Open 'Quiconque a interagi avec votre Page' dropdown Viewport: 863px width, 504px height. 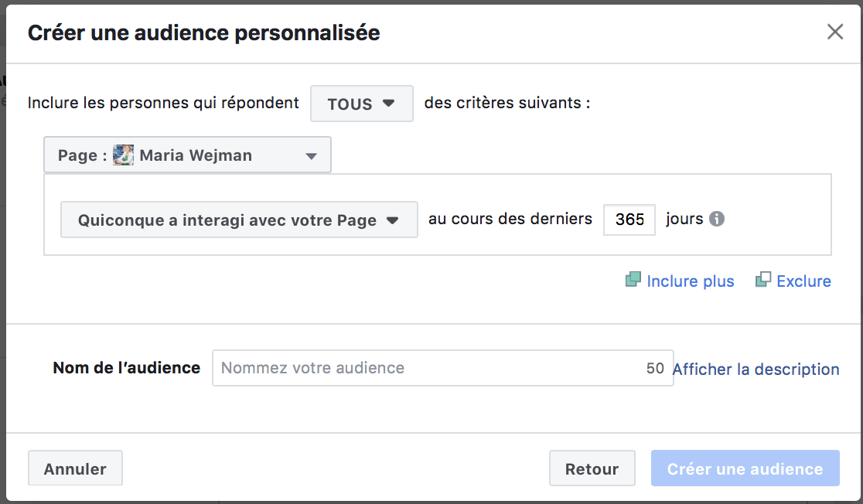tap(238, 220)
